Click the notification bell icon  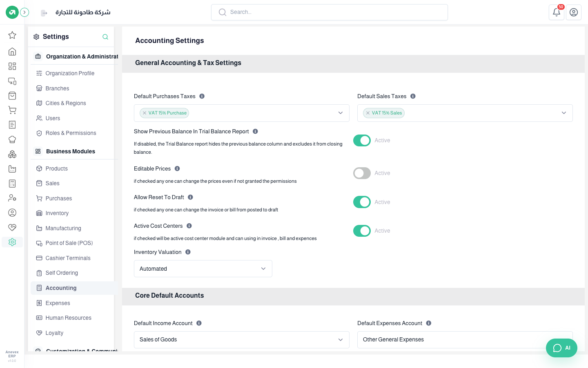coord(557,12)
